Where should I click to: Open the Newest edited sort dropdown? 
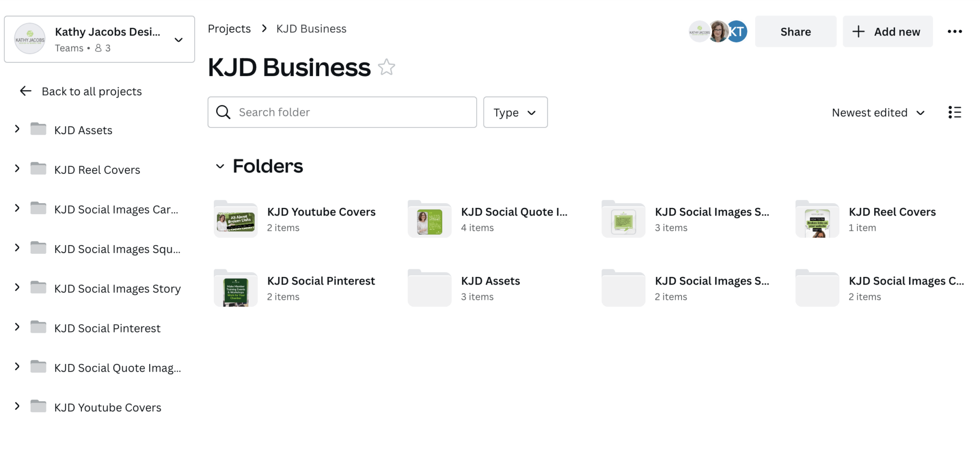point(878,112)
